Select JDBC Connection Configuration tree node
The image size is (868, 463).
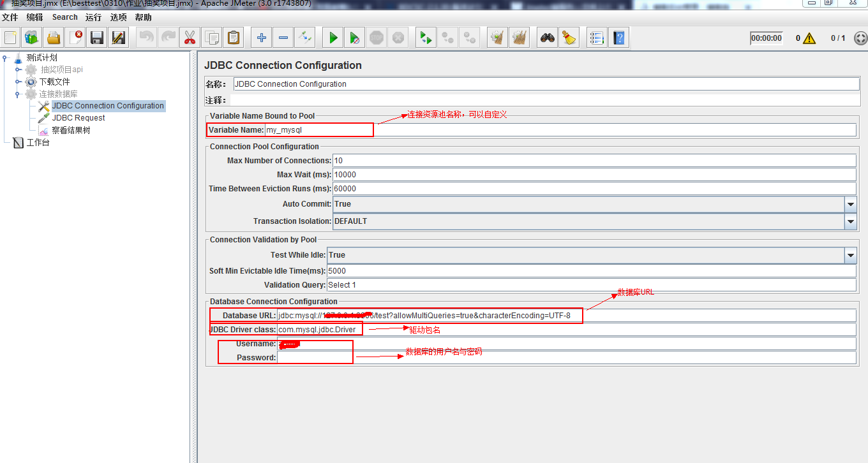click(108, 106)
